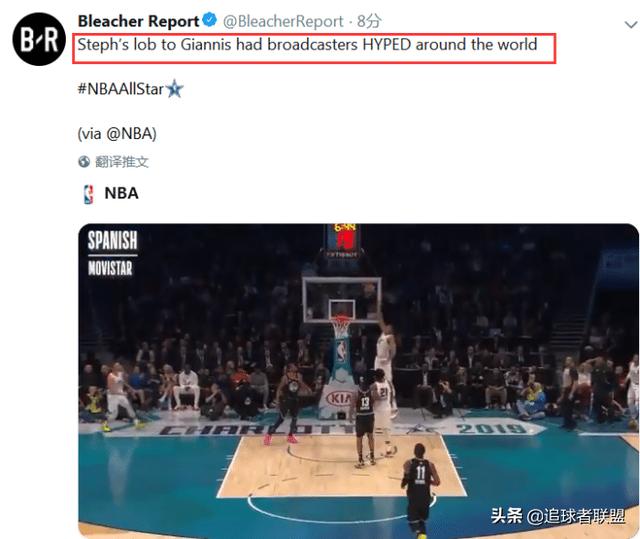640x539 pixels.
Task: Open the NBA source label
Action: coord(121,193)
